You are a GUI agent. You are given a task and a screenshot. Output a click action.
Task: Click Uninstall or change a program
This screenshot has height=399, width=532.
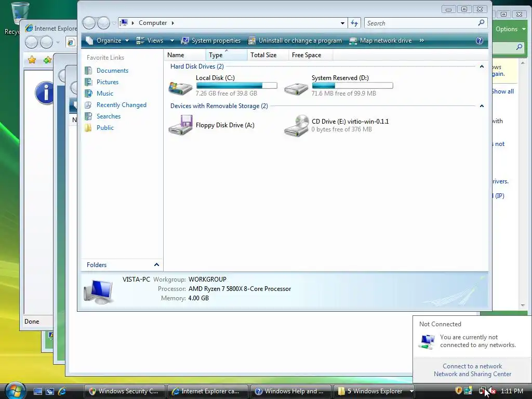(x=295, y=41)
